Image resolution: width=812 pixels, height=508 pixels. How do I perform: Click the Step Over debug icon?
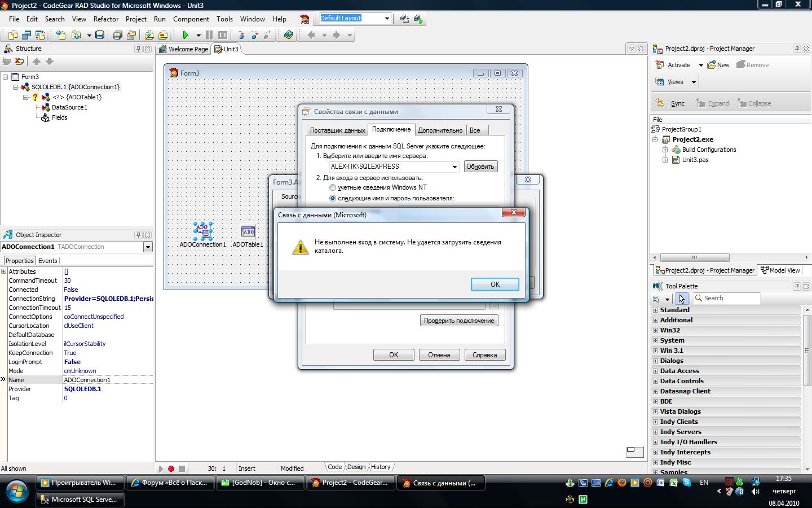pos(254,35)
